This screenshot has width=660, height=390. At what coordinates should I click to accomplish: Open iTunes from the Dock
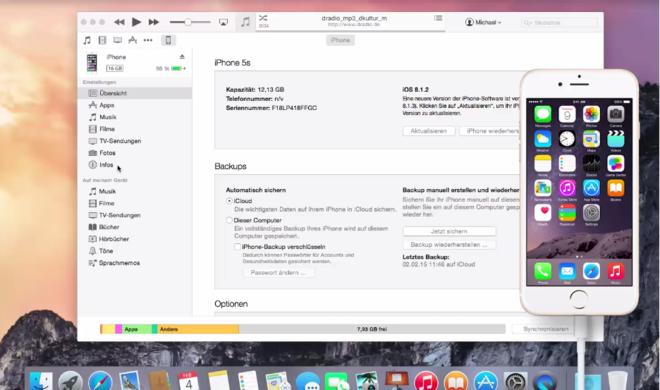(426, 381)
